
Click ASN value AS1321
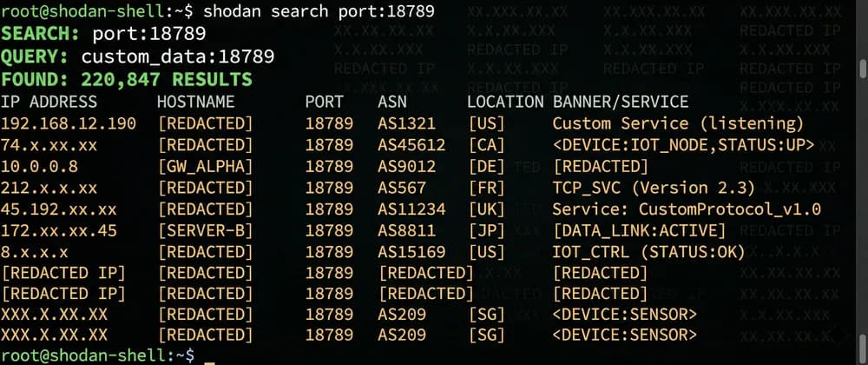pyautogui.click(x=407, y=123)
